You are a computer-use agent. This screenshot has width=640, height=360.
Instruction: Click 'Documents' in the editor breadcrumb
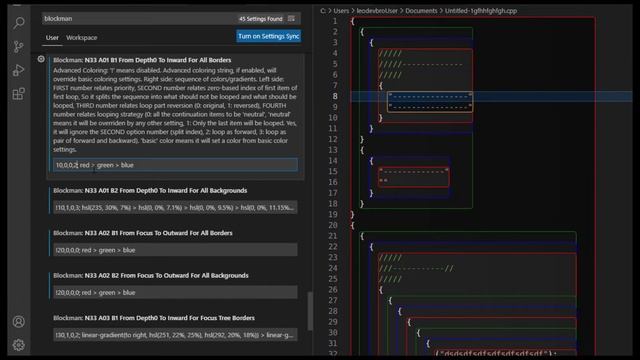(421, 11)
